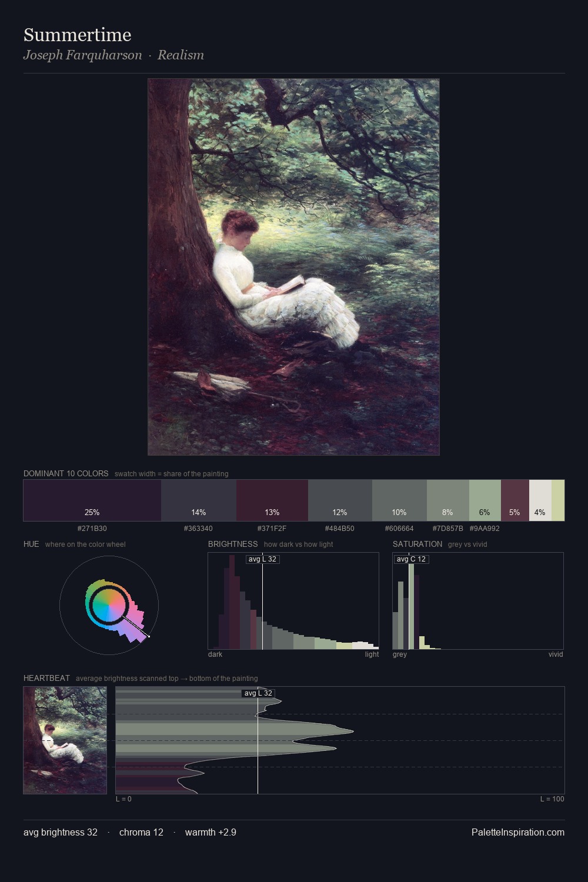Click the small heartbeat painting thumbnail
The width and height of the screenshot is (588, 882).
click(x=65, y=740)
